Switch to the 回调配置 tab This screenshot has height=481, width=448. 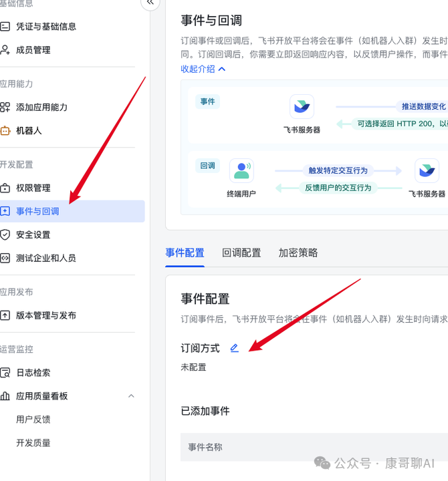point(241,253)
